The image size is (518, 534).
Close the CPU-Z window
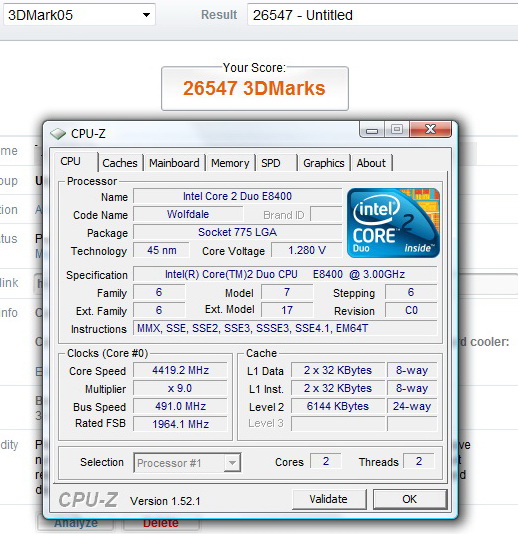pos(430,129)
